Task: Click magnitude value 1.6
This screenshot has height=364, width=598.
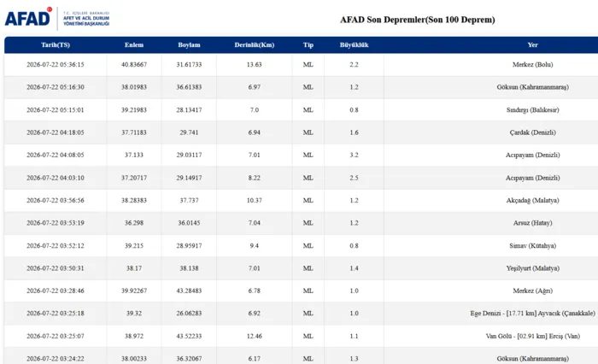Action: click(x=354, y=132)
